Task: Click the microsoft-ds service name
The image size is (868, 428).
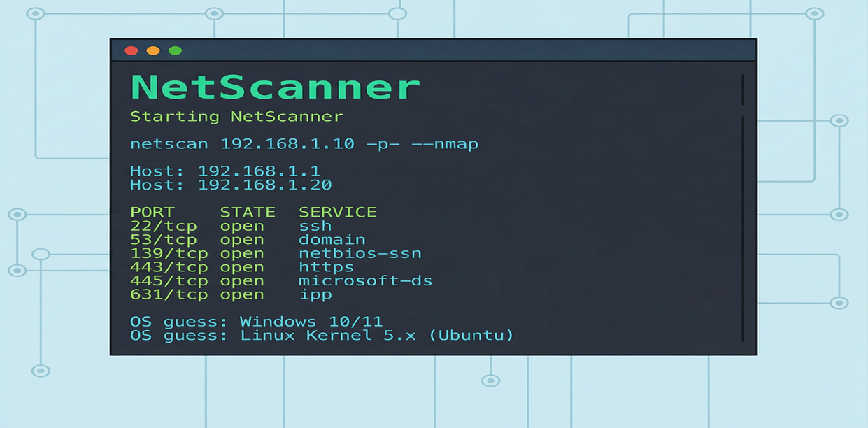Action: tap(366, 281)
